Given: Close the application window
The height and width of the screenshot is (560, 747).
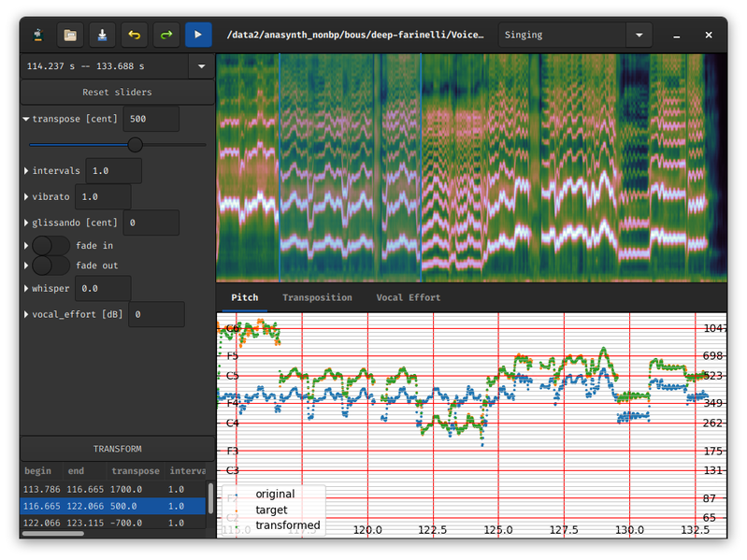Looking at the screenshot, I should coord(709,35).
